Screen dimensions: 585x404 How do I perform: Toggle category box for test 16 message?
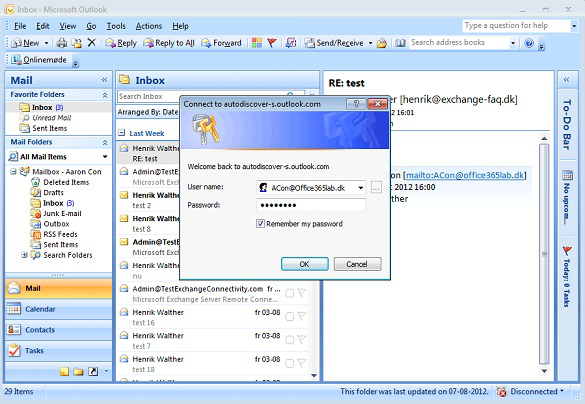pyautogui.click(x=290, y=317)
